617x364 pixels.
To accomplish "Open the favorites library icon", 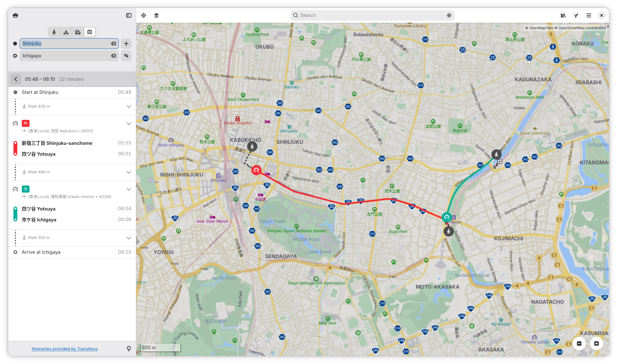I will 563,15.
